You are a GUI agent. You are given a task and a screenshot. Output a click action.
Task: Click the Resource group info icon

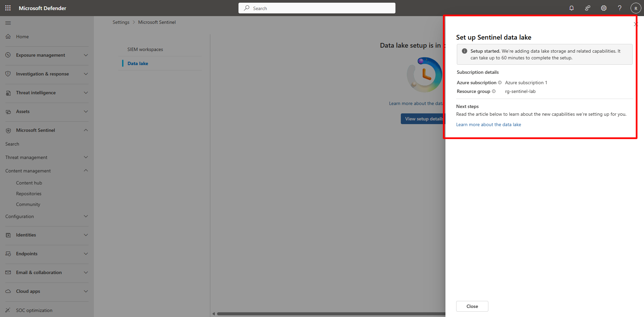(494, 91)
